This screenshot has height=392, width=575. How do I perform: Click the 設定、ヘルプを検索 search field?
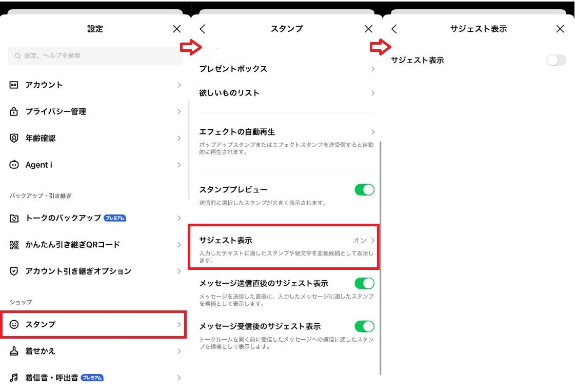[x=95, y=56]
